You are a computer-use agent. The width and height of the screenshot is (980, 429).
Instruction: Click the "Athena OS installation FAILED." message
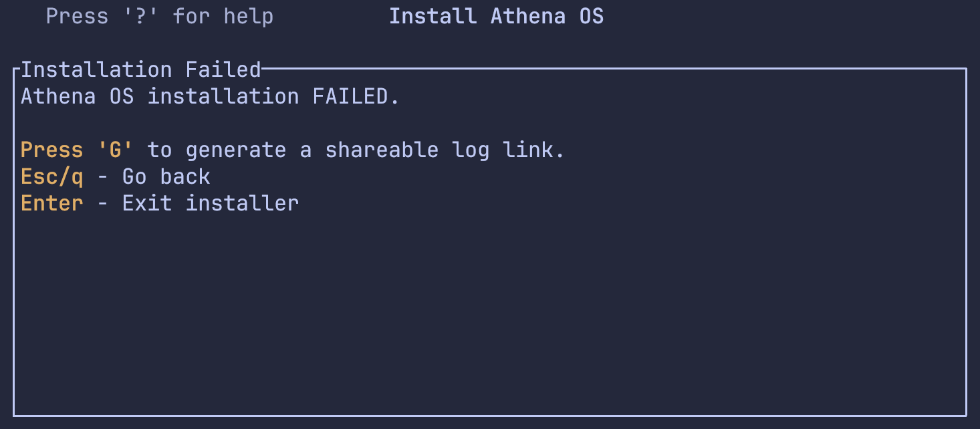pyautogui.click(x=210, y=96)
